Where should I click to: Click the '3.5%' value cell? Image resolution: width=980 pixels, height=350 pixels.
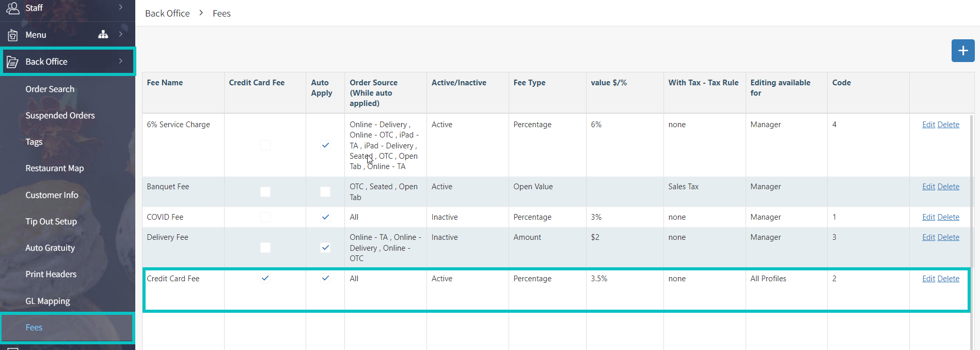599,279
